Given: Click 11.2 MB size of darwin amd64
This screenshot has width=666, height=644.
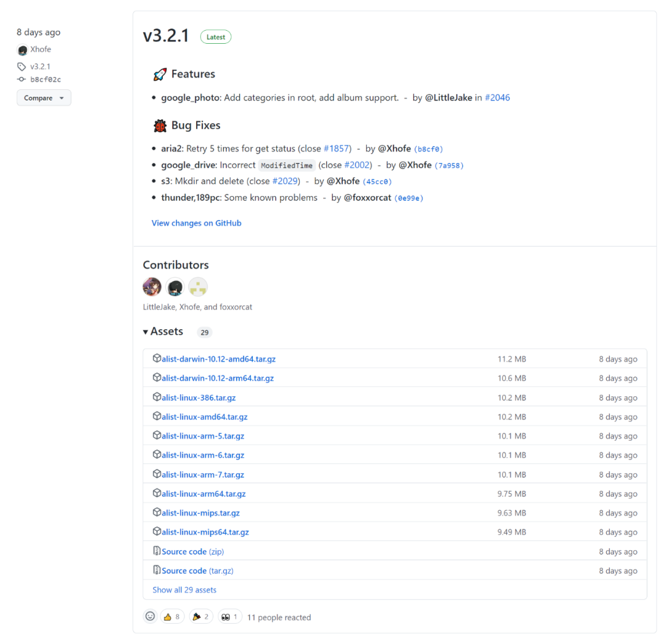Looking at the screenshot, I should coord(512,359).
